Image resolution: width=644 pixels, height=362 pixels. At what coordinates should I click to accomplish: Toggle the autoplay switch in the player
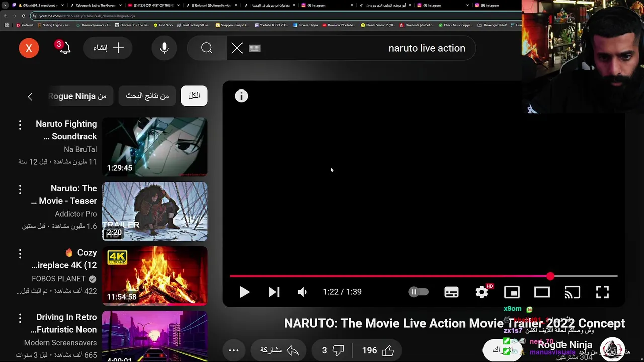tap(418, 292)
